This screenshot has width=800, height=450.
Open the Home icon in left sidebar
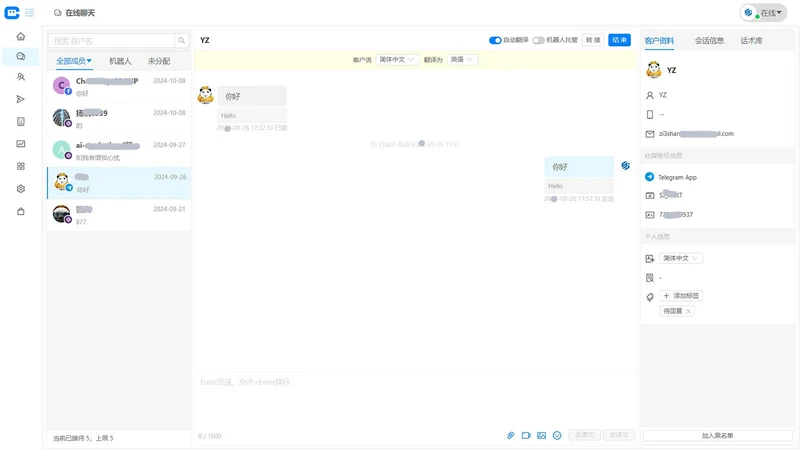click(20, 36)
